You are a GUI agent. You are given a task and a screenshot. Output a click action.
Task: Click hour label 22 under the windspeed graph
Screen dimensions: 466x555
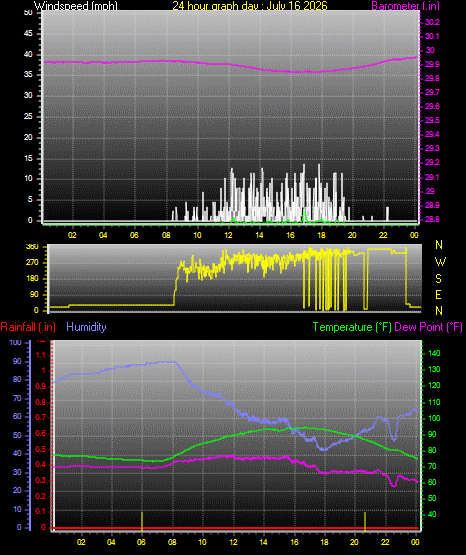(x=383, y=235)
